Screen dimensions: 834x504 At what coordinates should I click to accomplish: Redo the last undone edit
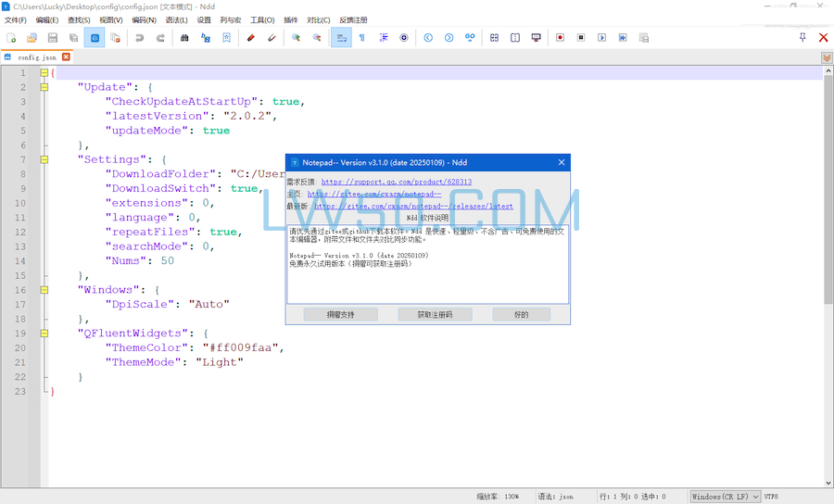click(x=160, y=38)
